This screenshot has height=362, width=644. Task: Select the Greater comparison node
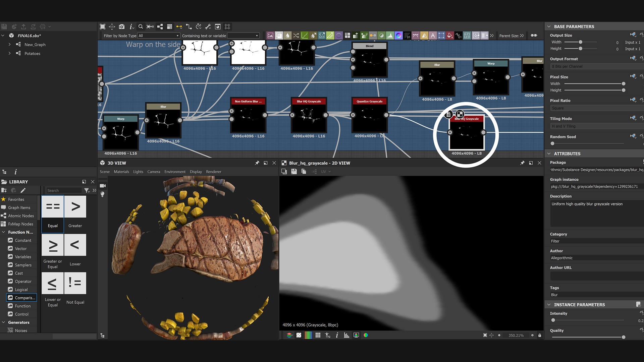(x=75, y=207)
